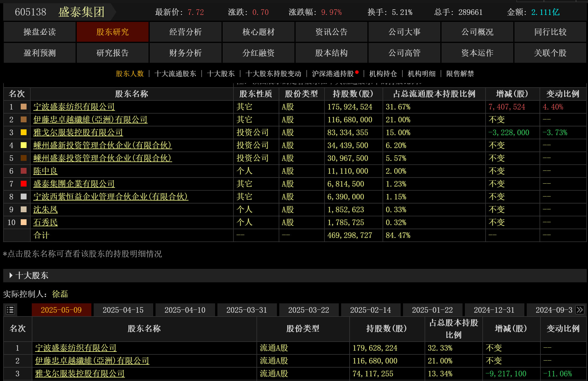588x381 pixels.
Task: Open shareholder 沈朱凤 details
Action: pos(46,209)
